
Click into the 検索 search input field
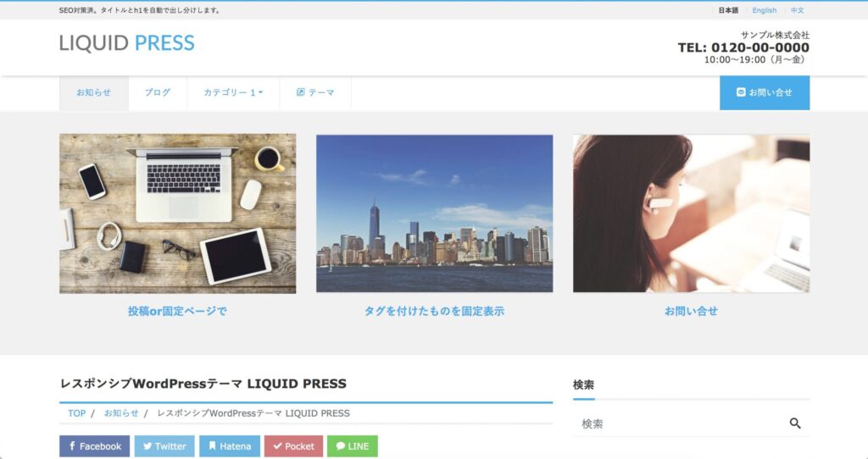click(x=678, y=423)
